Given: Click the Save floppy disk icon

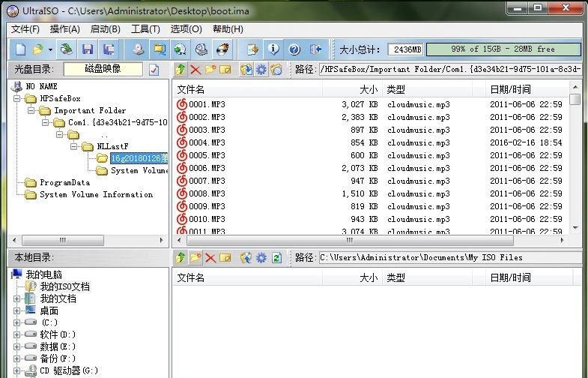Looking at the screenshot, I should point(88,49).
